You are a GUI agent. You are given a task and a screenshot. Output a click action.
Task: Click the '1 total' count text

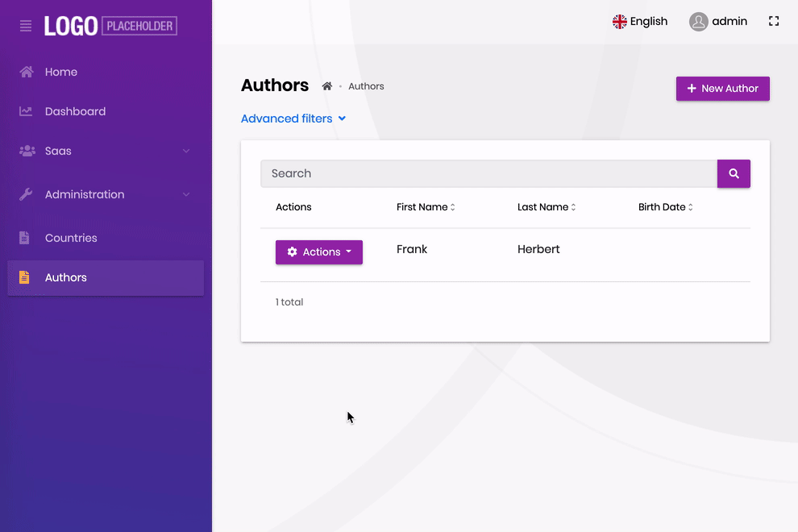[x=289, y=302]
